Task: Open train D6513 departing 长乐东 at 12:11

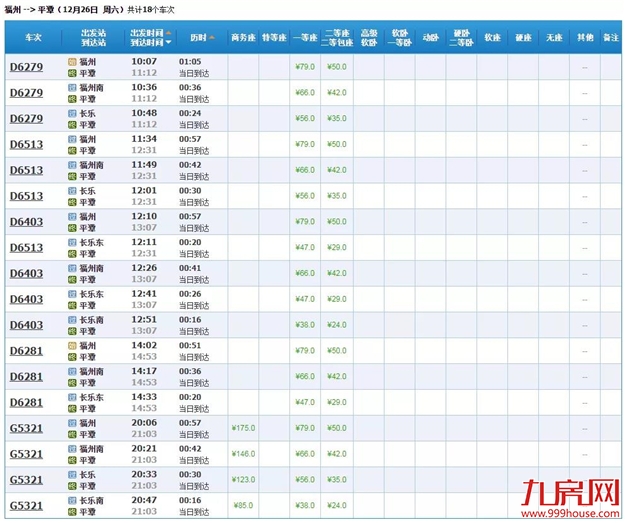Action: (x=26, y=248)
